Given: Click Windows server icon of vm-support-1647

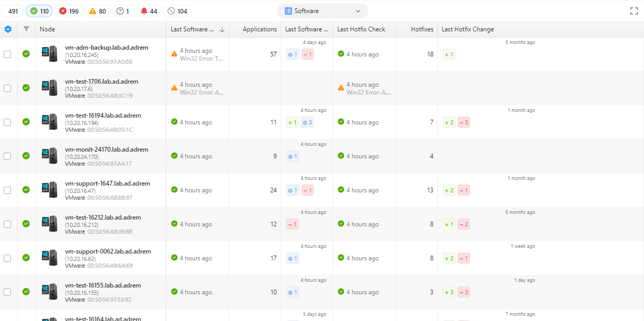Looking at the screenshot, I should (x=50, y=190).
